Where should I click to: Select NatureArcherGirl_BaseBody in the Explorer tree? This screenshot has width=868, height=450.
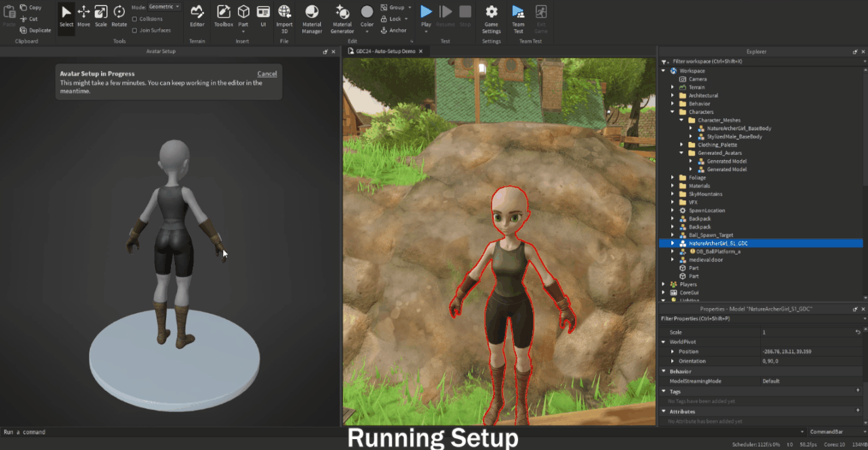pyautogui.click(x=738, y=128)
